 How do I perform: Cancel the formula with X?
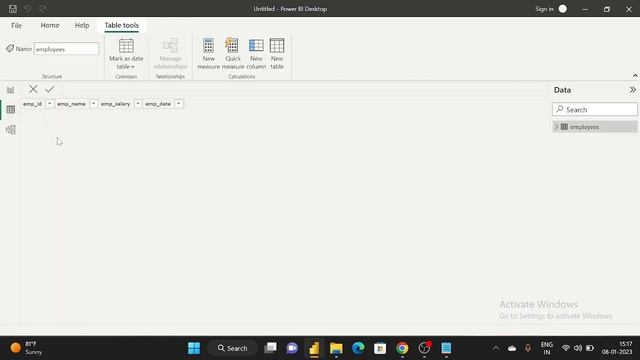point(33,89)
